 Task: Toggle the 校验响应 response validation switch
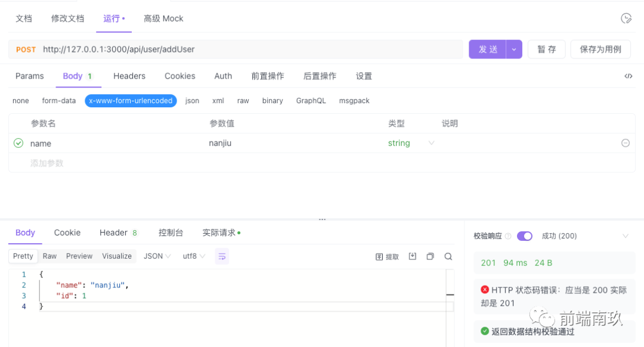point(525,236)
